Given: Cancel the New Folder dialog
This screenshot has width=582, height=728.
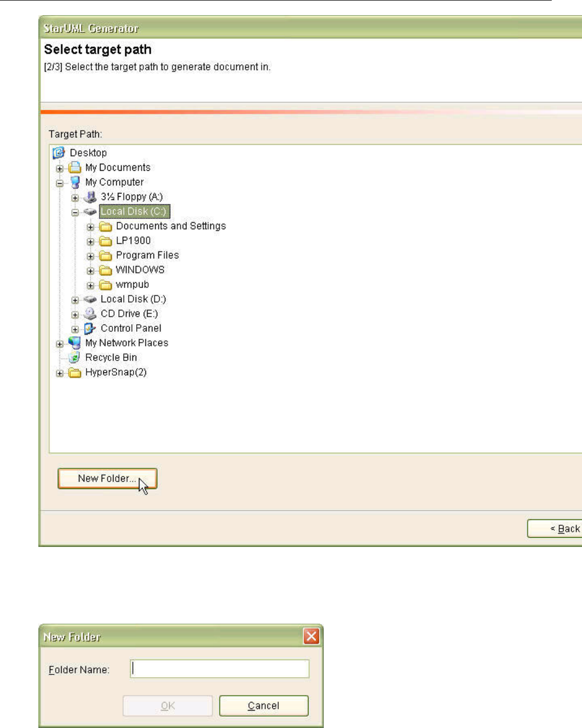Looking at the screenshot, I should tap(264, 706).
